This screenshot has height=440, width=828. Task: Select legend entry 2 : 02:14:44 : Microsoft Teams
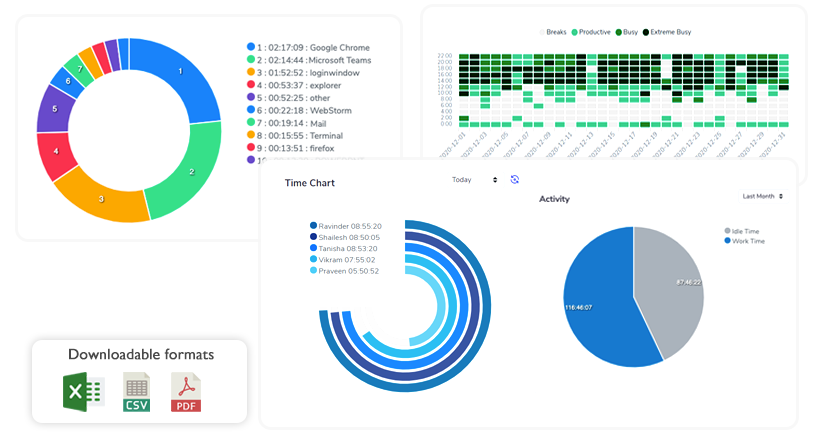[309, 60]
